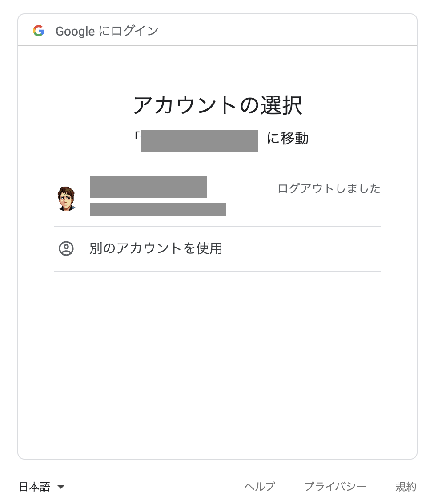The width and height of the screenshot is (430, 504).
Task: Open the プライバシー page
Action: point(336,486)
